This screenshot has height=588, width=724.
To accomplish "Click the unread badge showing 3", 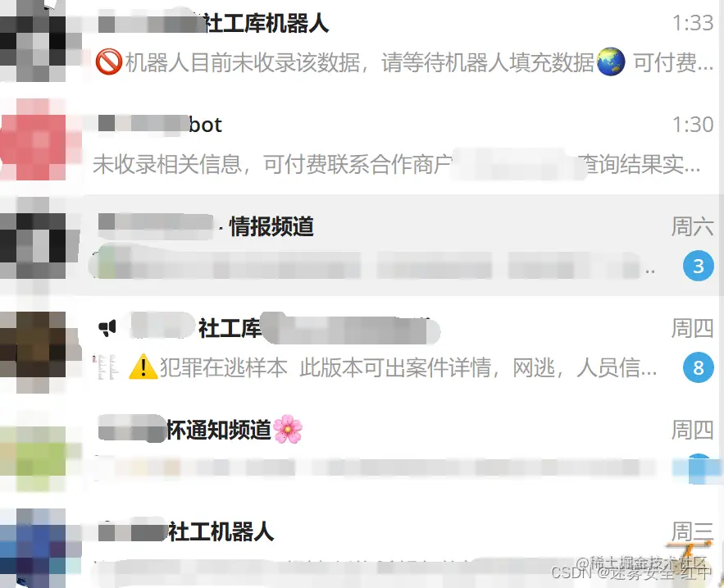I will (x=698, y=266).
